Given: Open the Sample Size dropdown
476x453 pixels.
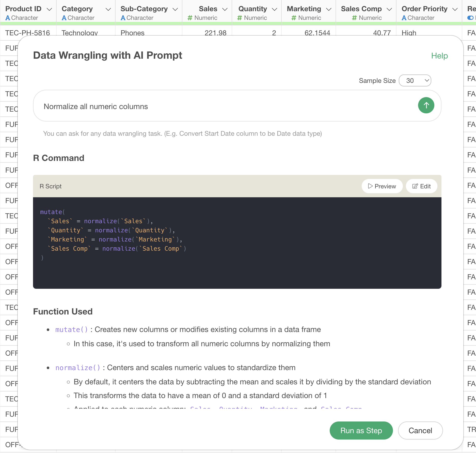Looking at the screenshot, I should (x=415, y=81).
